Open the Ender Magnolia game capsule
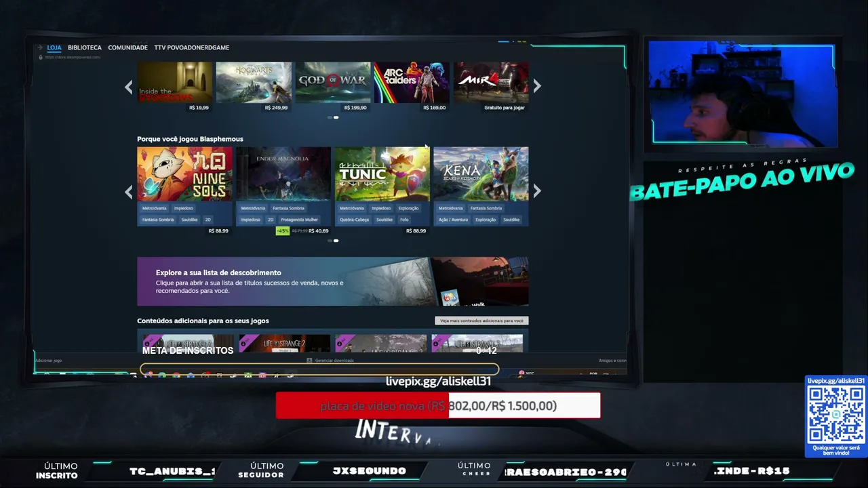 tap(283, 174)
